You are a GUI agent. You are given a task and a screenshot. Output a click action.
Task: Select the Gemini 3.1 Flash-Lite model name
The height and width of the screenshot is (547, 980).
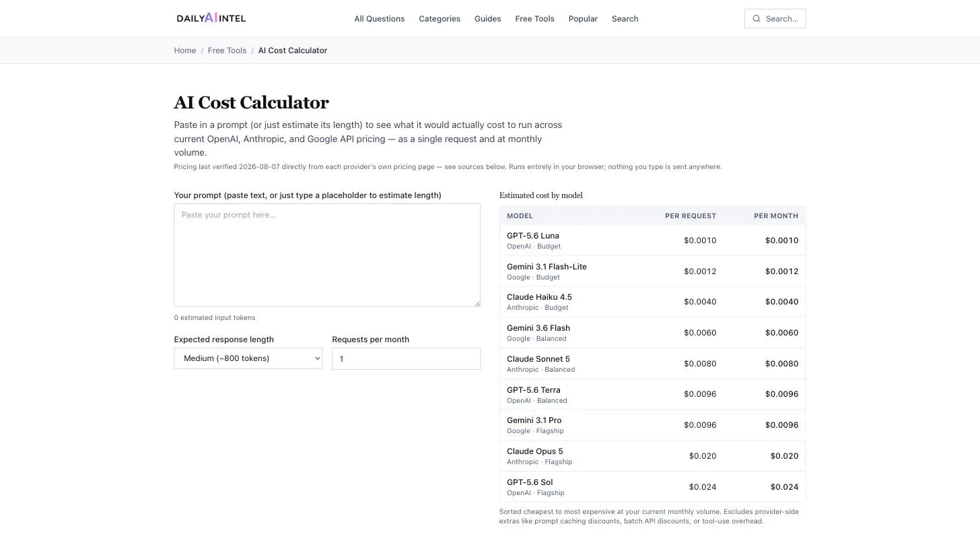click(547, 267)
